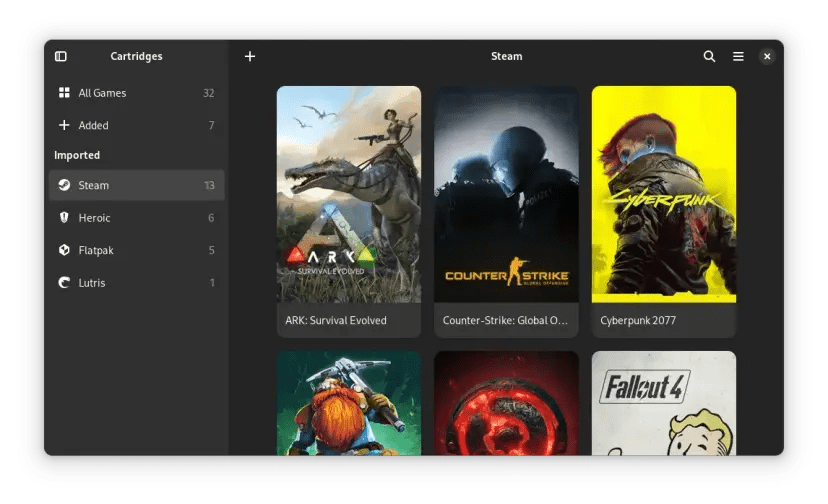Click the add game plus icon
The height and width of the screenshot is (504, 828).
250,56
